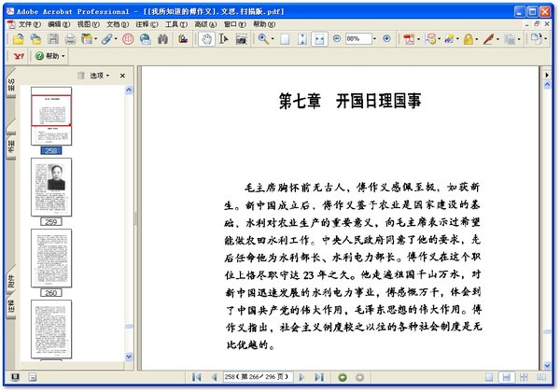Close the thumbnails panel with X
560x392 pixels.
(122, 76)
